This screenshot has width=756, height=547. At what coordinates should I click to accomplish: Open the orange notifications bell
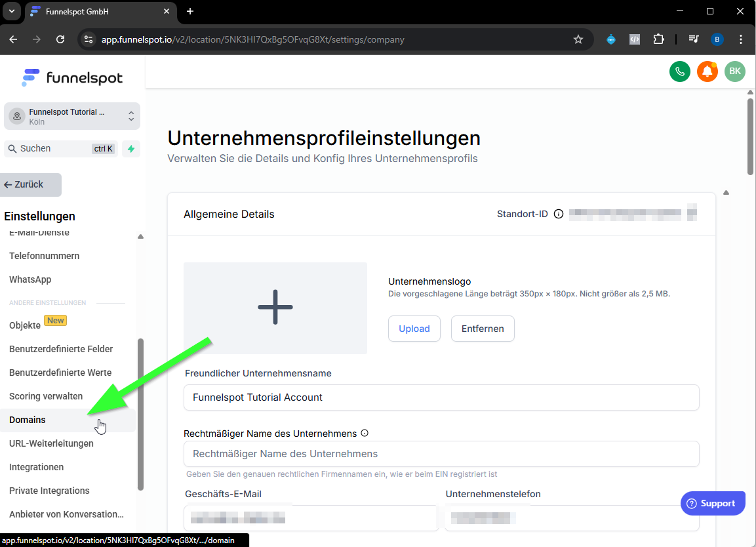pyautogui.click(x=707, y=72)
